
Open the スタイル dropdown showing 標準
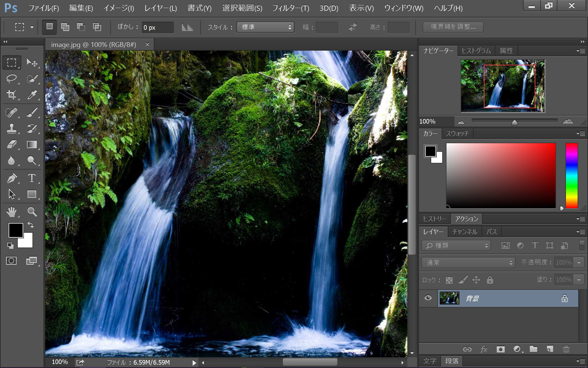click(x=265, y=27)
